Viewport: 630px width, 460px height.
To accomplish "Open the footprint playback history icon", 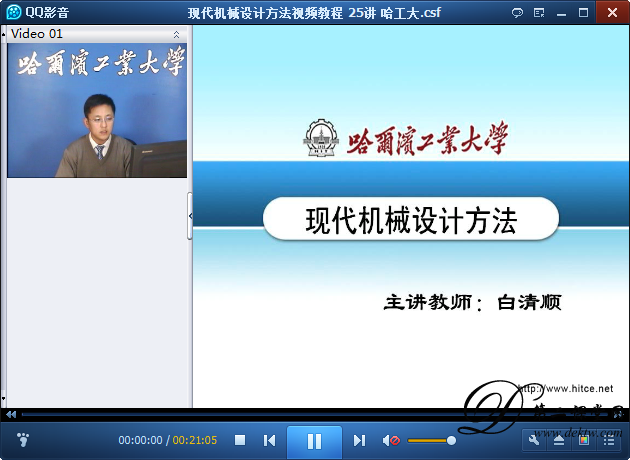I will (x=23, y=440).
